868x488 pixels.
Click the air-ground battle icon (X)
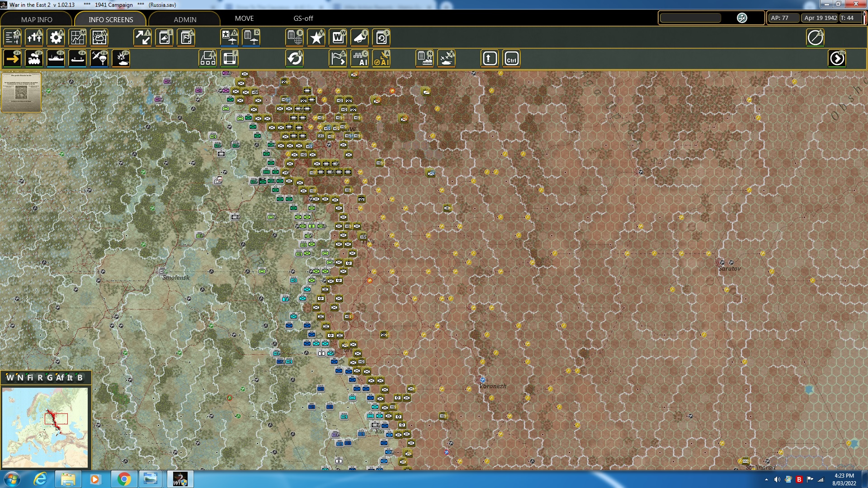446,59
